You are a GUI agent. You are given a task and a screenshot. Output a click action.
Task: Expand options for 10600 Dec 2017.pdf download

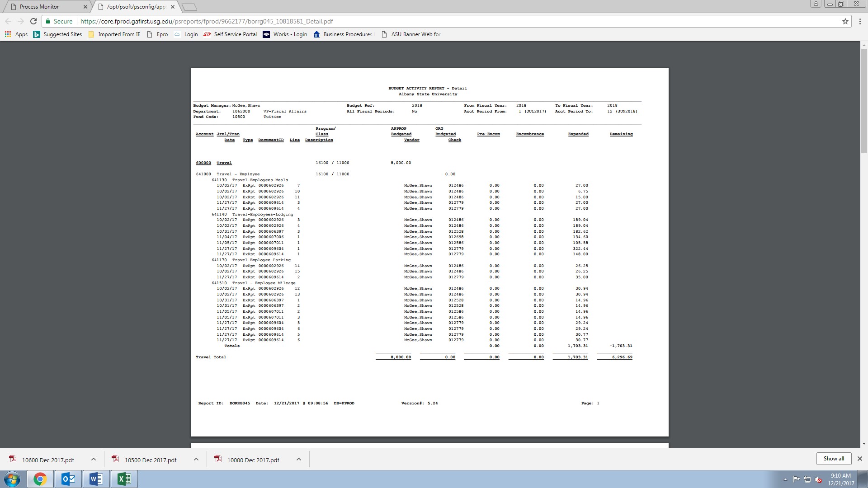pyautogui.click(x=93, y=460)
